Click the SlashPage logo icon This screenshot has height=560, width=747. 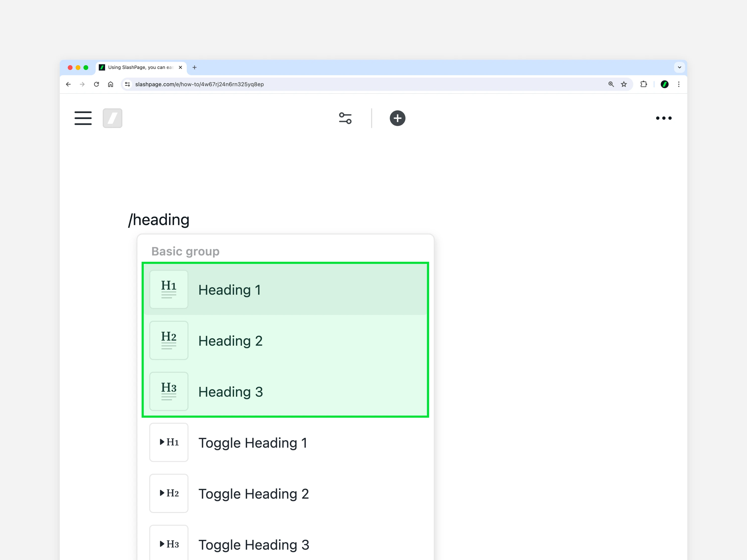tap(113, 118)
